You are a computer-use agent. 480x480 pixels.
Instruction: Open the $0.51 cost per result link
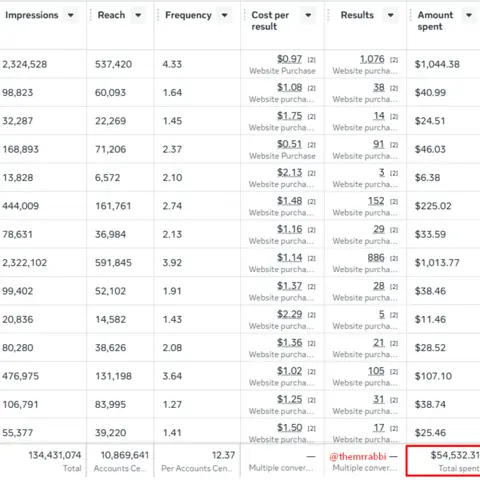click(x=290, y=144)
